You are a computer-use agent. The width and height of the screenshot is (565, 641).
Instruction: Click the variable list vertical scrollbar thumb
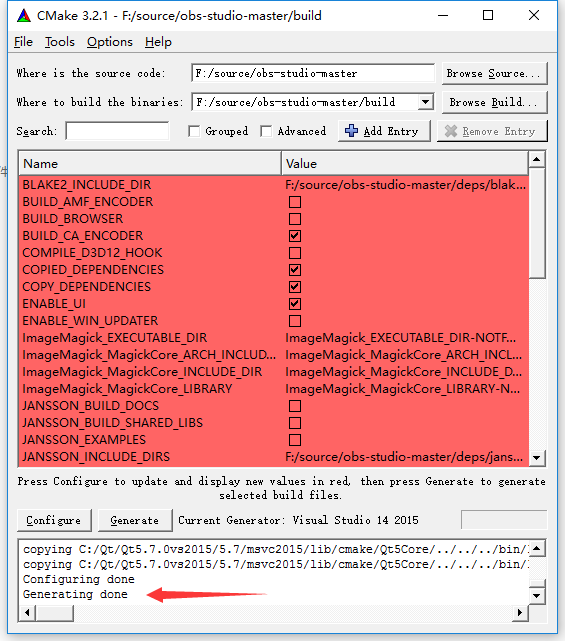(537, 223)
